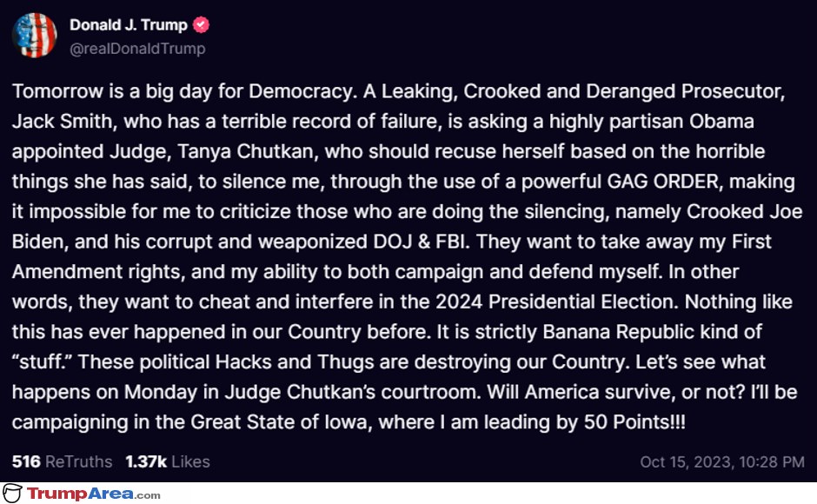Open the Donald J. Trump display name
817x504 pixels.
coord(129,25)
